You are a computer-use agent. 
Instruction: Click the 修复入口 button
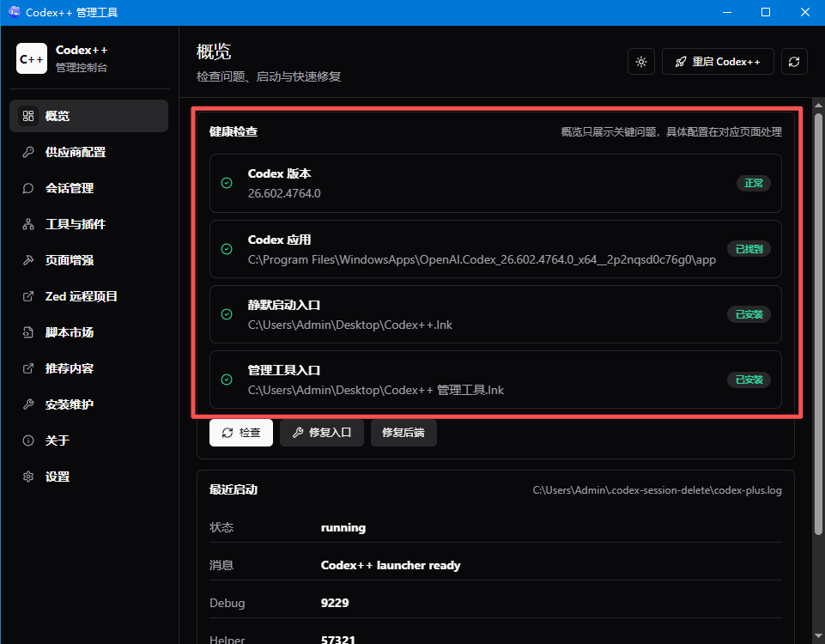pos(321,433)
